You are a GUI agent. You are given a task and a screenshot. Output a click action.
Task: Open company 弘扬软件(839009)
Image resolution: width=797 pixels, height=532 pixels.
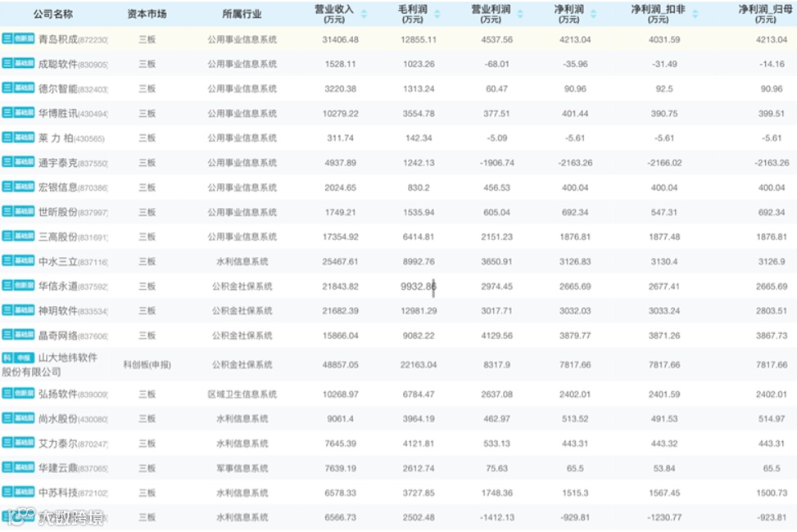coord(73,394)
